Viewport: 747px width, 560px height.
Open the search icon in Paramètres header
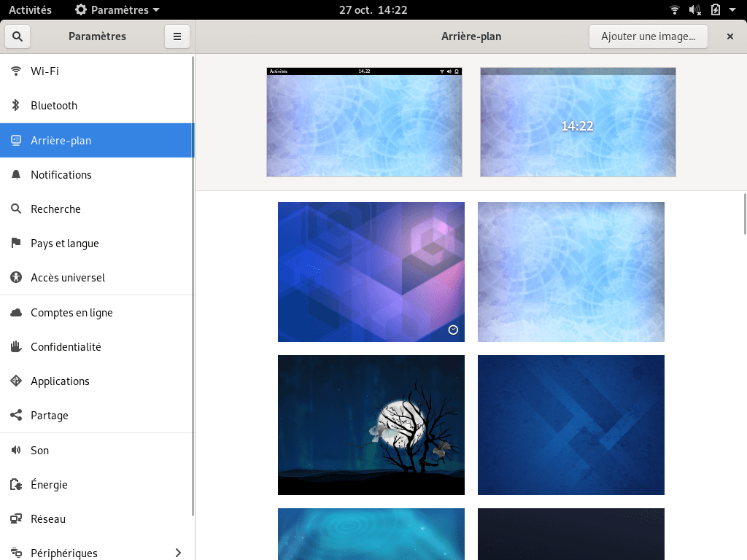[x=18, y=36]
